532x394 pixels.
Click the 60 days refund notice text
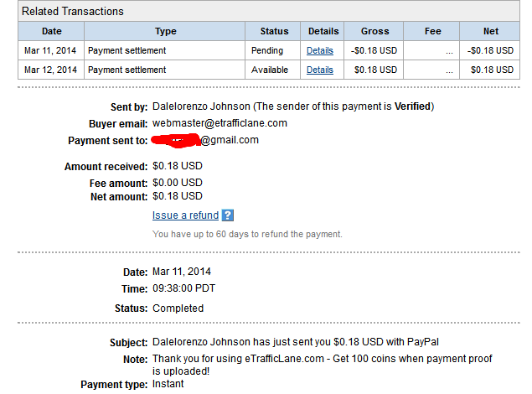pyautogui.click(x=247, y=234)
